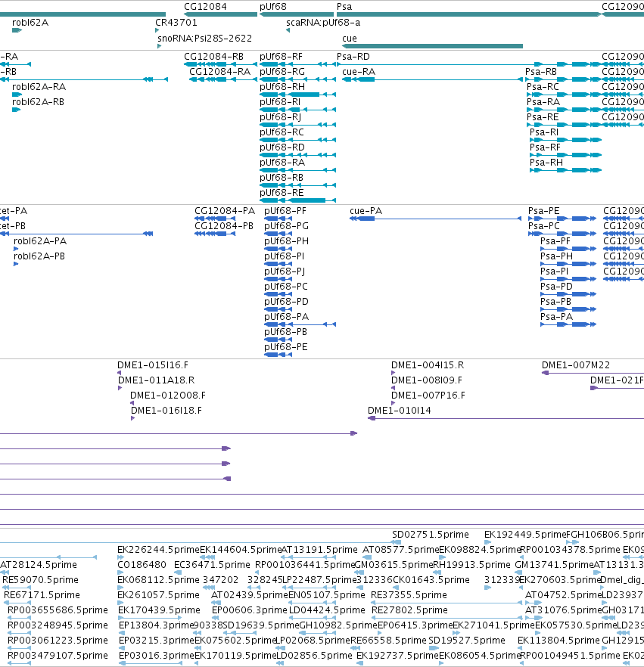Choose transcript pUf68-RC

(x=282, y=132)
